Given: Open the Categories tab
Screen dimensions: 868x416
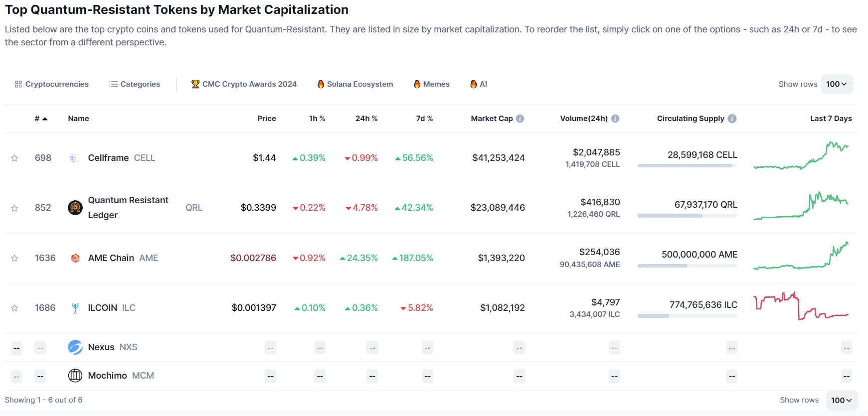Looking at the screenshot, I should click(135, 84).
